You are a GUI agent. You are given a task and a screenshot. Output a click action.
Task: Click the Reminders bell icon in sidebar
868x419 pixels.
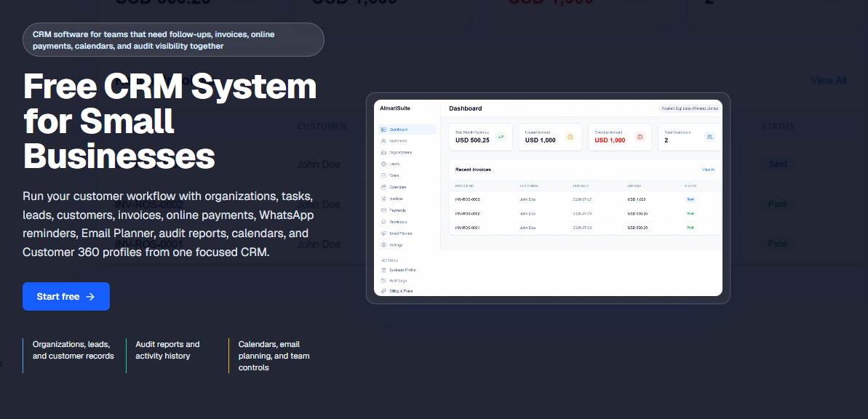pyautogui.click(x=383, y=222)
